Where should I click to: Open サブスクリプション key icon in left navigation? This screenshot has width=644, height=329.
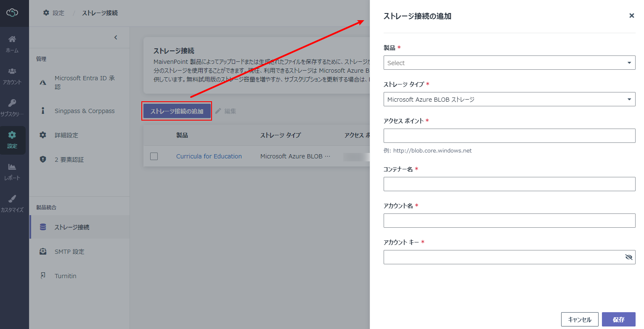pyautogui.click(x=12, y=103)
